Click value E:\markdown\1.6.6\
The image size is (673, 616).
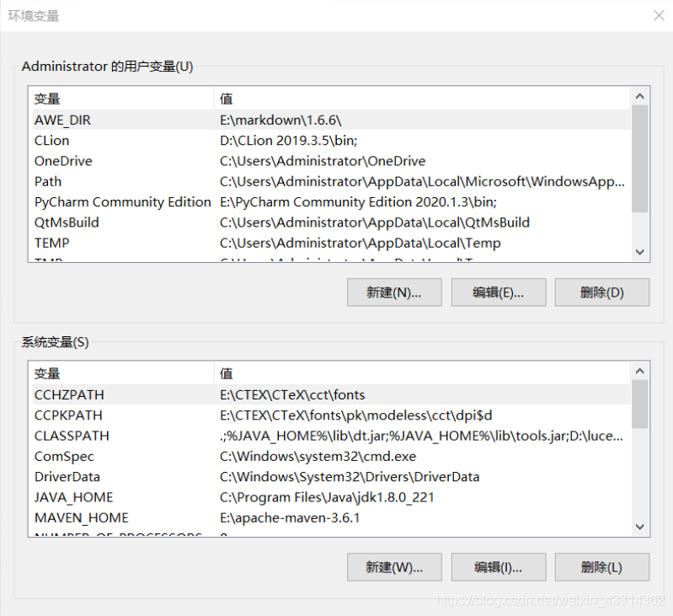(280, 120)
